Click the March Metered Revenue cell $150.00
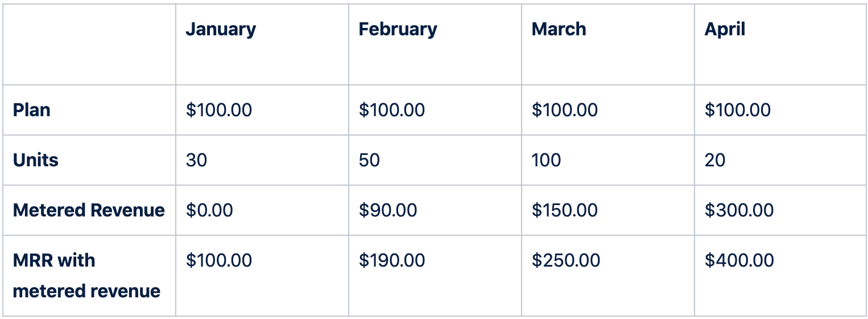 (x=564, y=210)
